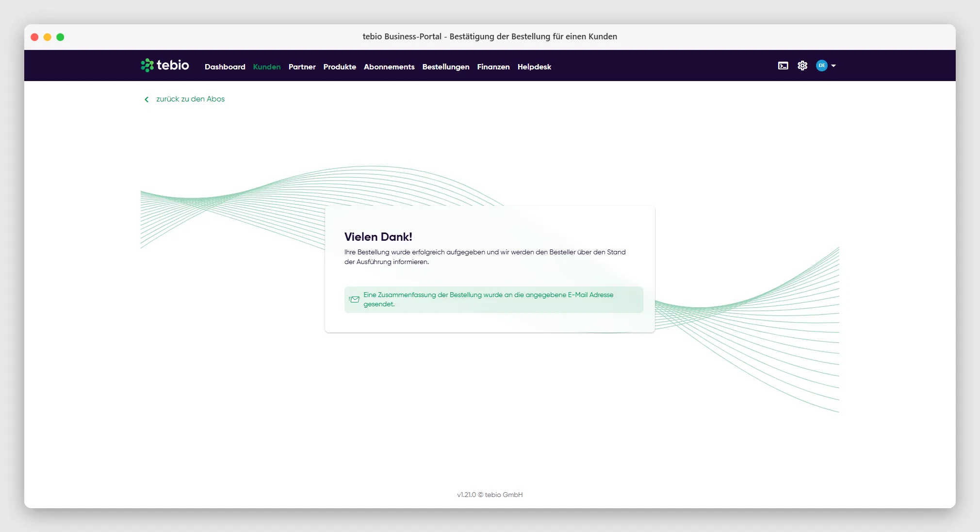Select the Kunden menu item
Screen dimensions: 980x532
[267, 67]
